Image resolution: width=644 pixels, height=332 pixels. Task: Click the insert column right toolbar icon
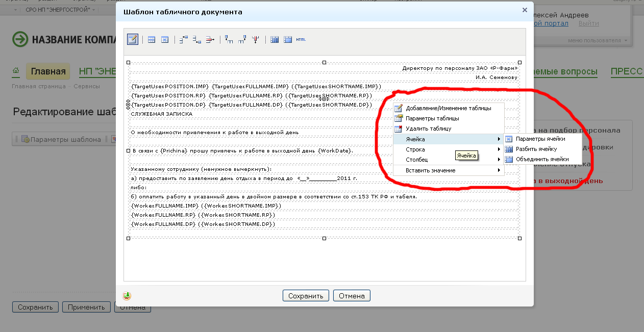pyautogui.click(x=242, y=39)
